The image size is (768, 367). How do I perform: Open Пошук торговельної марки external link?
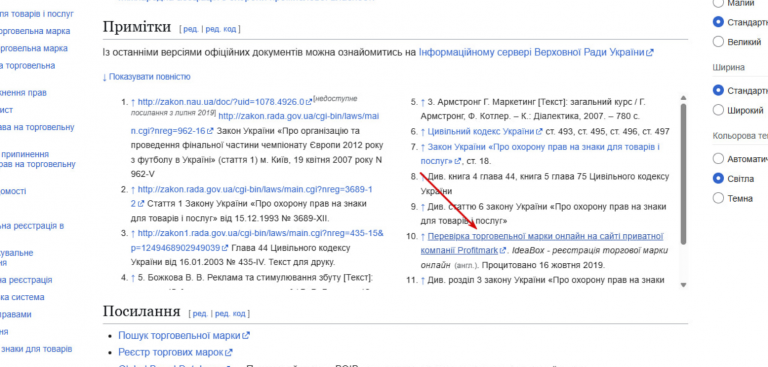pyautogui.click(x=184, y=336)
